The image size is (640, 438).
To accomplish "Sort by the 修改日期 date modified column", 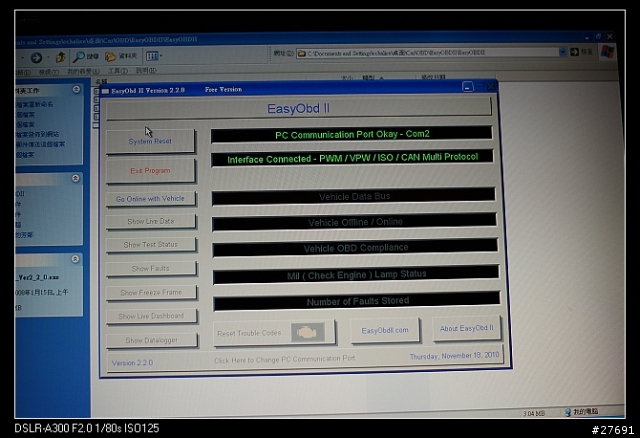I will click(x=433, y=77).
